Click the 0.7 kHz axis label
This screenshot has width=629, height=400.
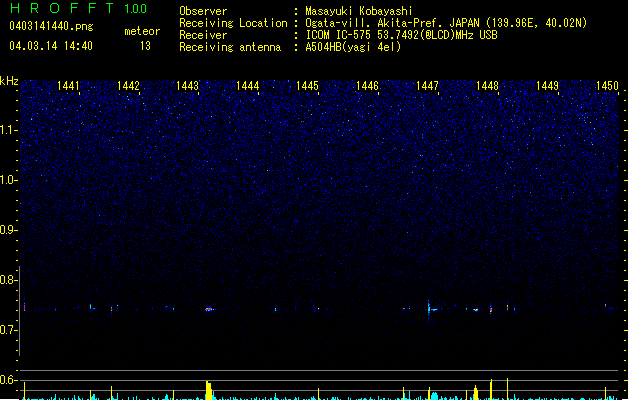click(8, 330)
